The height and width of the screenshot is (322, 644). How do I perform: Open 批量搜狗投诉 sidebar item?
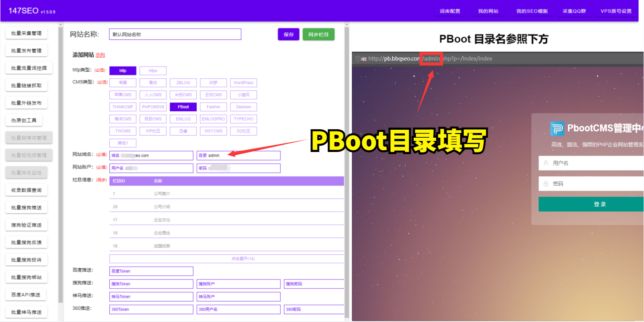click(x=26, y=260)
